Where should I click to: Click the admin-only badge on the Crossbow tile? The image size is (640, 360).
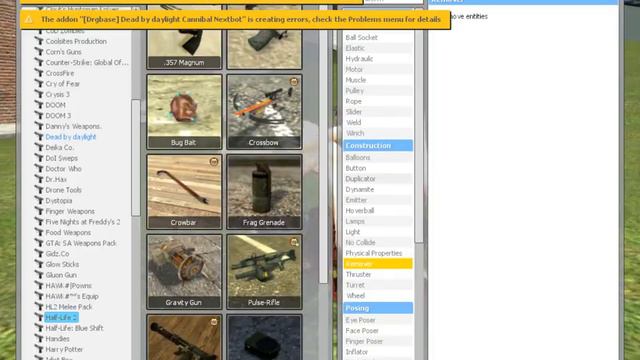[294, 82]
